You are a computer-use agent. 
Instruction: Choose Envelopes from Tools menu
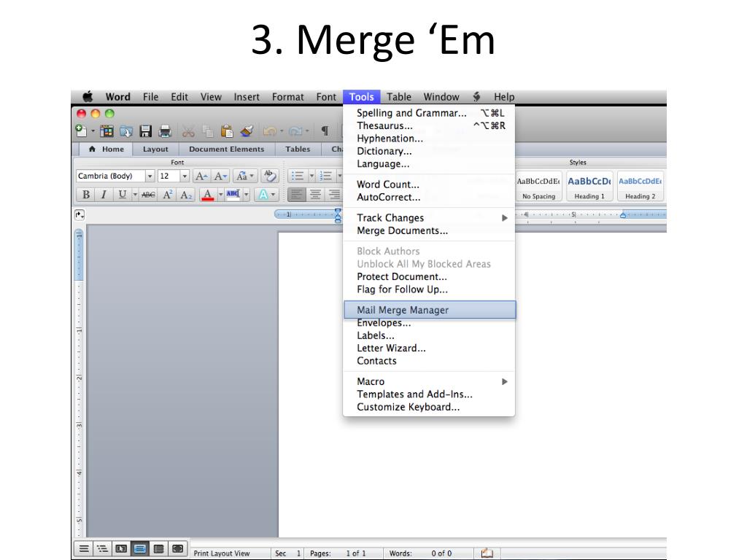[429, 323]
